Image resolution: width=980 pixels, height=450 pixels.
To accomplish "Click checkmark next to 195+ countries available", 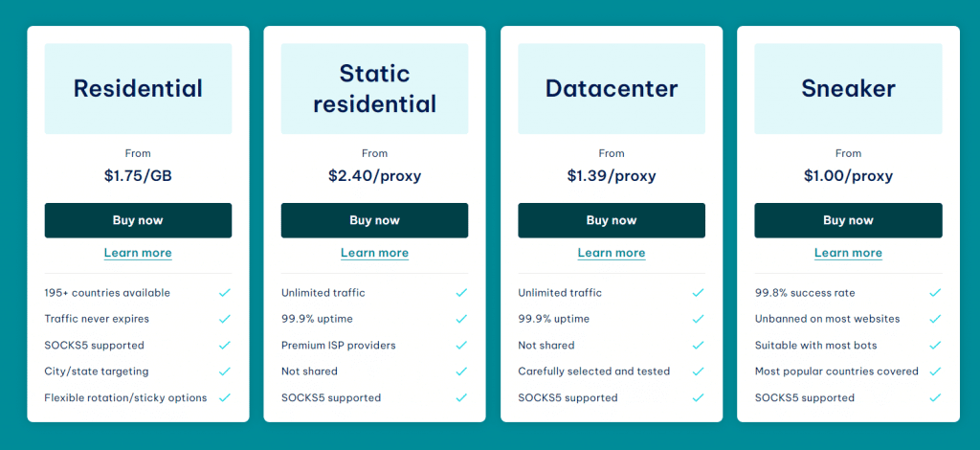I will pos(225,293).
